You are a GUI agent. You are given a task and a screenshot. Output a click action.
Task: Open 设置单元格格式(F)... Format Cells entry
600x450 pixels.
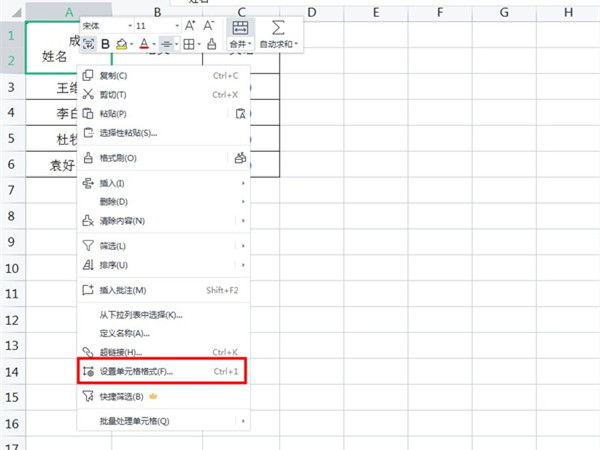pos(163,371)
